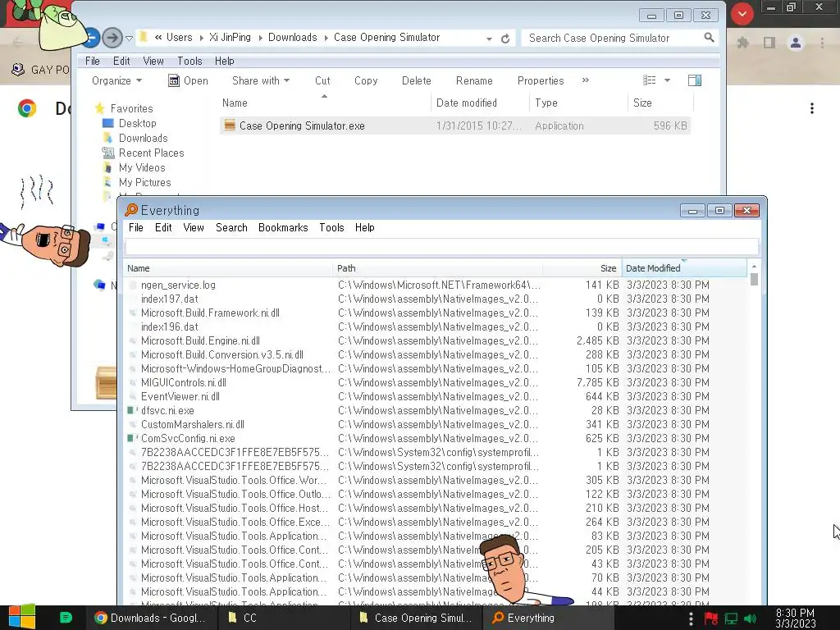The height and width of the screenshot is (630, 840).
Task: Select MIGUIControls.ni.dll result
Action: coord(184,382)
